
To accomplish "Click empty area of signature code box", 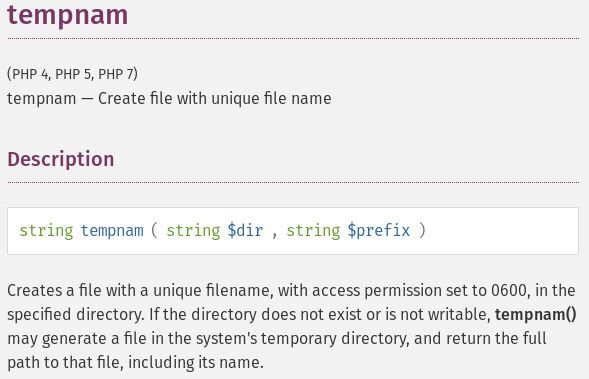I will [503, 231].
